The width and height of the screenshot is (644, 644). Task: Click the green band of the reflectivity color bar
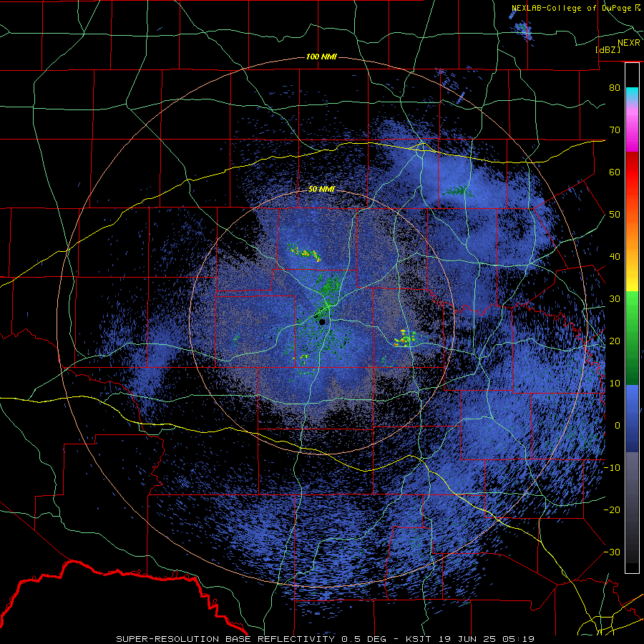click(x=632, y=338)
